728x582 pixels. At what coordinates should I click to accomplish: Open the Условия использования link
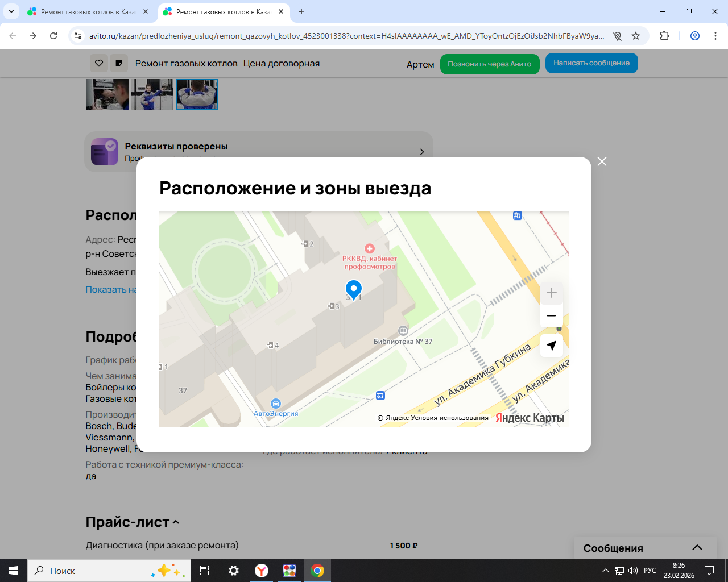click(449, 418)
